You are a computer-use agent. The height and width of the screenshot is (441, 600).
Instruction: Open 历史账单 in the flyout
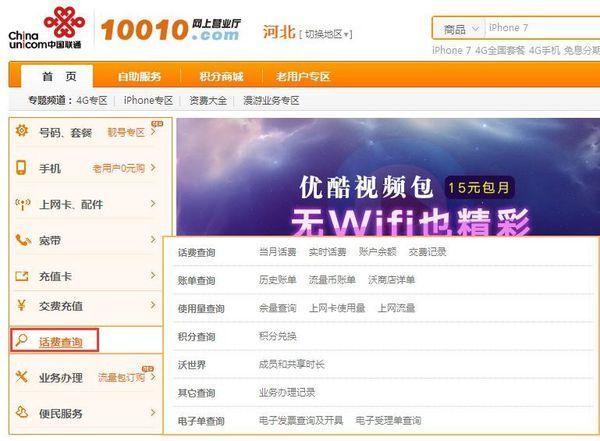pos(277,280)
